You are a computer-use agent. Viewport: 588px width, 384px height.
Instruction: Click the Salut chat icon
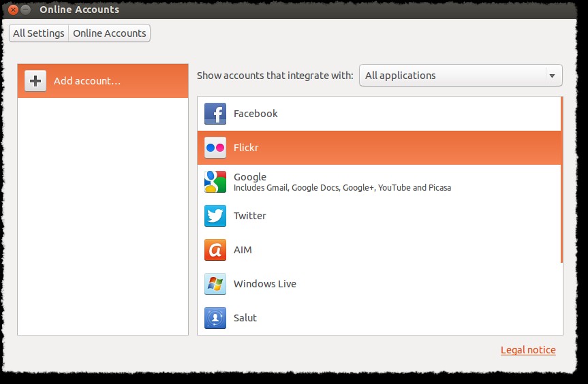(x=215, y=318)
